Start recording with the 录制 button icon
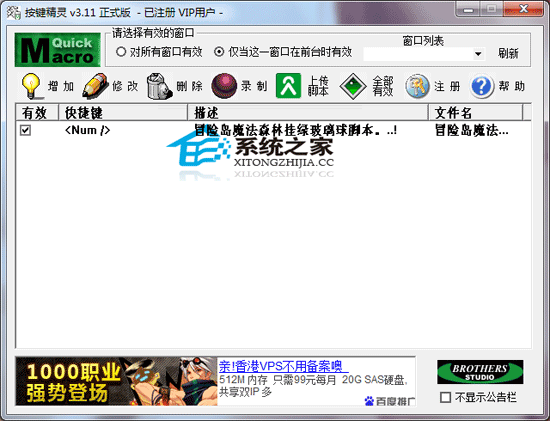Viewport: 550px width, 421px height. (x=224, y=86)
